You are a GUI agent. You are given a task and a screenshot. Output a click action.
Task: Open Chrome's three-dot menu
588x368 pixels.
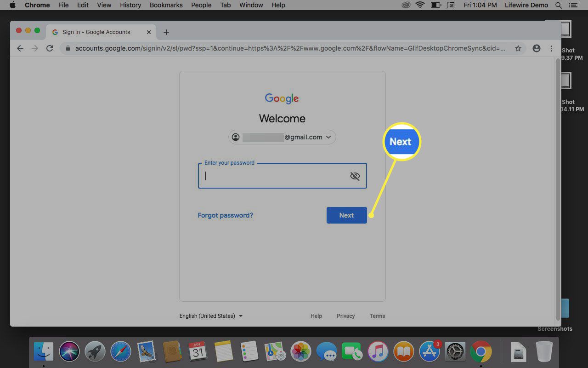click(552, 48)
